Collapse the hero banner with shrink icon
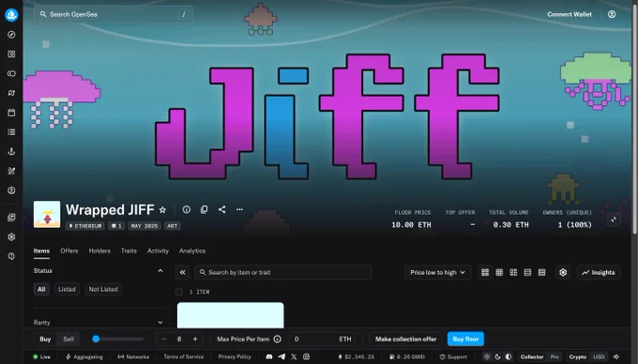This screenshot has width=638, height=364. pyautogui.click(x=614, y=220)
